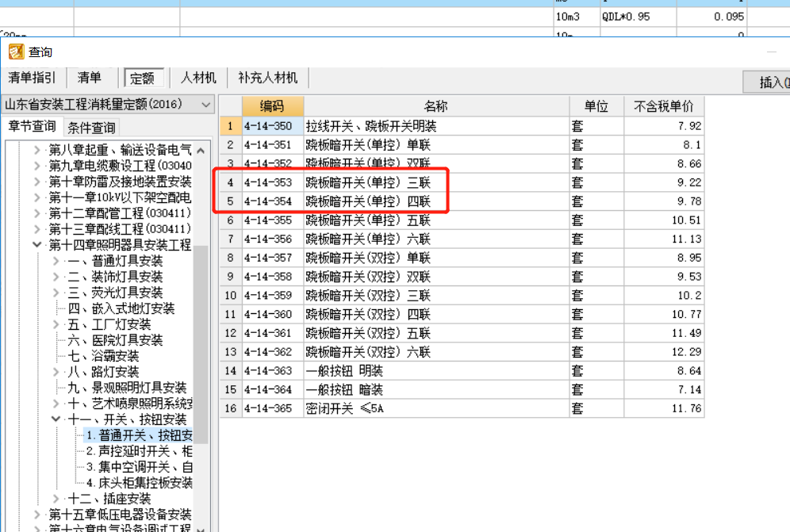Select 1.普通开关、按钮安装 tree item
The height and width of the screenshot is (532, 790).
click(139, 435)
